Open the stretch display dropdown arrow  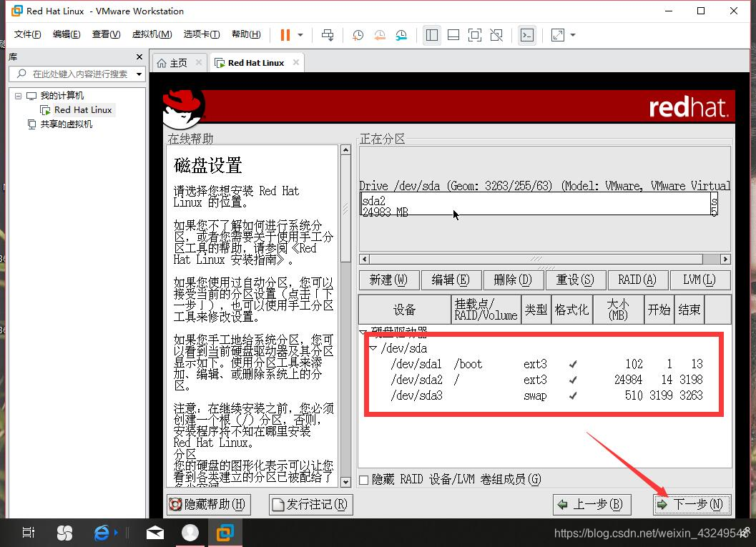(x=573, y=35)
